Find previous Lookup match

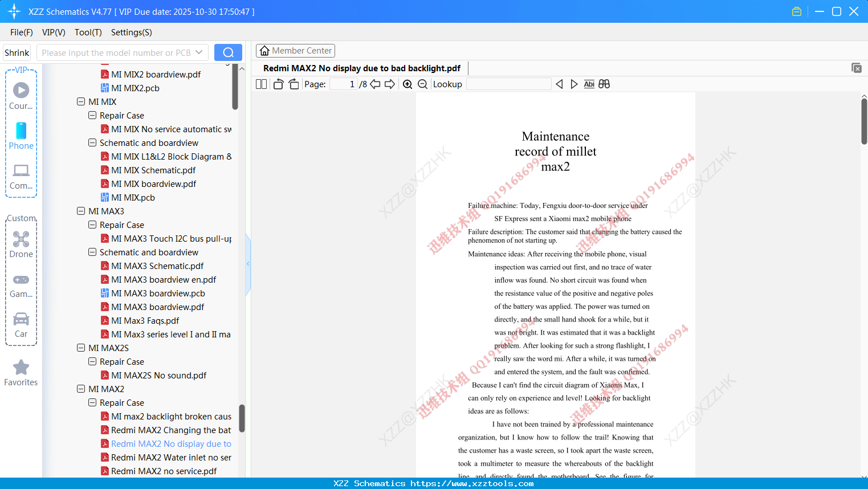559,84
